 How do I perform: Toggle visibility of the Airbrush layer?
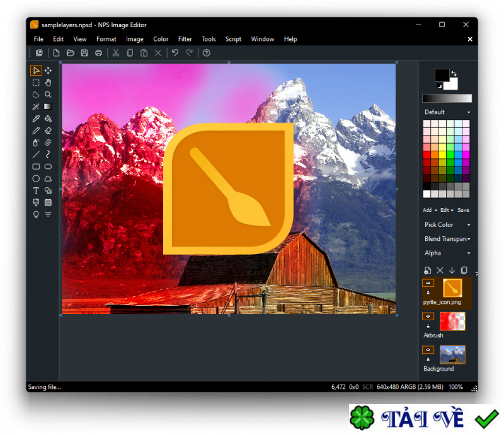tap(428, 316)
